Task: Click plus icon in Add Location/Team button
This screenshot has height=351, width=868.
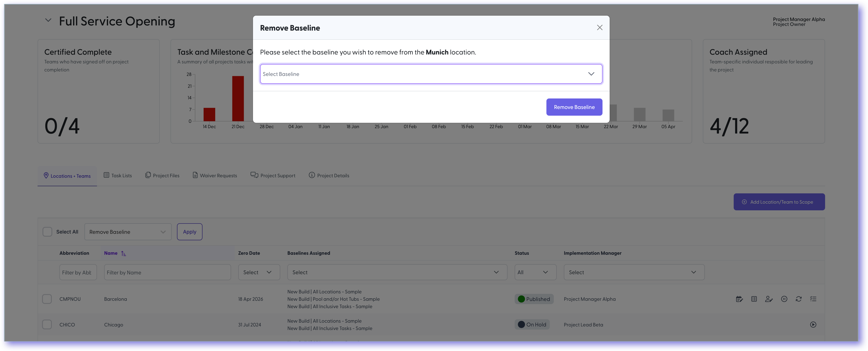Action: tap(744, 202)
